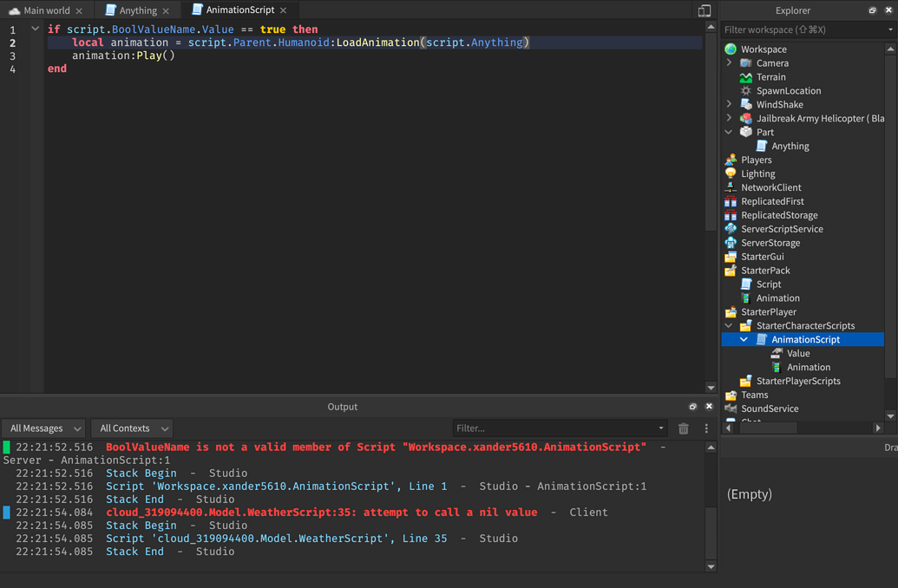Click the Value BoolValue icon under AnimationScript

776,353
